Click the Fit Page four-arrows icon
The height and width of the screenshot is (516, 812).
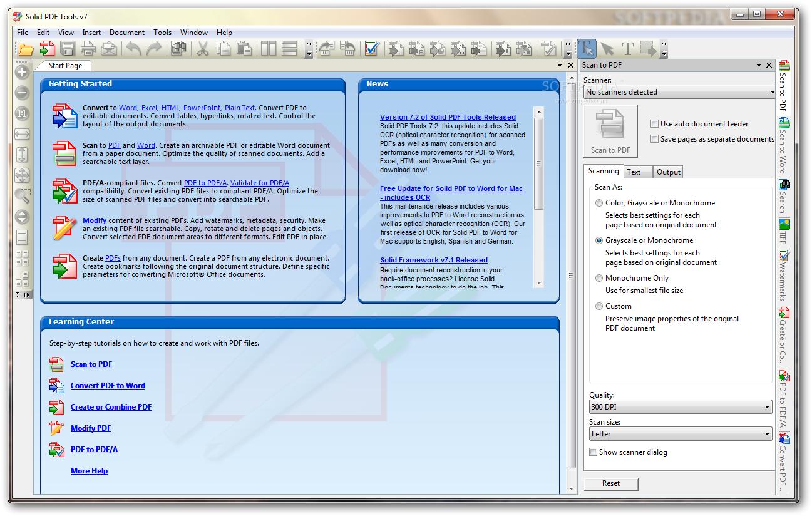(x=22, y=175)
